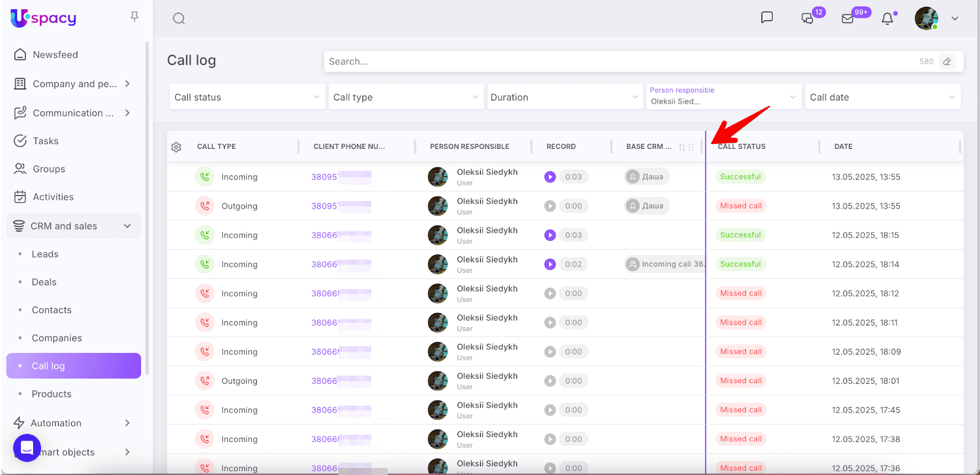Screen dimensions: 980x475
Task: Open Newsfeed from the sidebar
Action: 55,55
